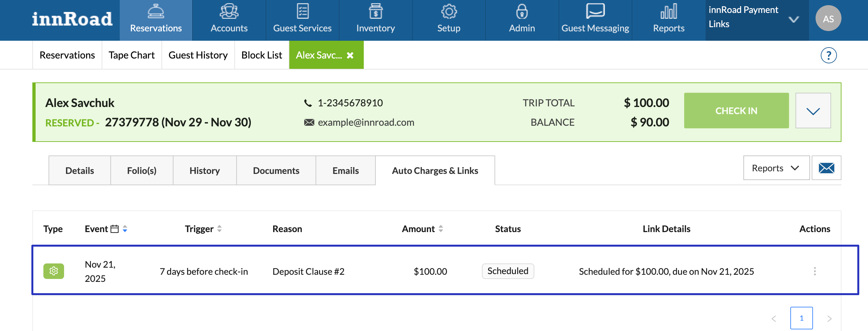
Task: Sort the table by Trigger
Action: pos(219,229)
